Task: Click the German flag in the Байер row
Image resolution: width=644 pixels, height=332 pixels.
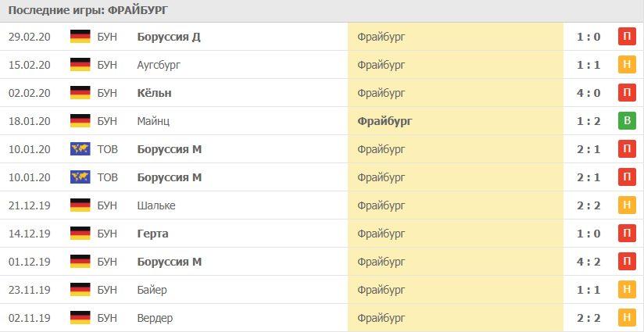Action: pyautogui.click(x=80, y=290)
